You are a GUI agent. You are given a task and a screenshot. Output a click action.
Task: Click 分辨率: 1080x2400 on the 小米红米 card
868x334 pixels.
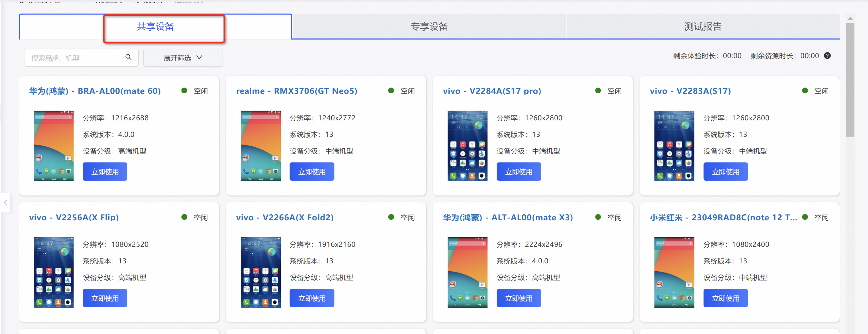tap(736, 244)
